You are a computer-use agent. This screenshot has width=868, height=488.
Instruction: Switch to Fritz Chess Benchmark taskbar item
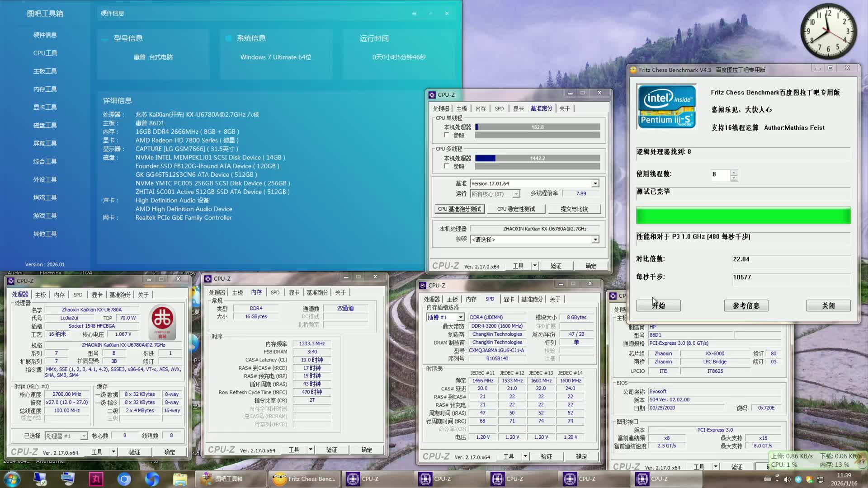(x=304, y=479)
